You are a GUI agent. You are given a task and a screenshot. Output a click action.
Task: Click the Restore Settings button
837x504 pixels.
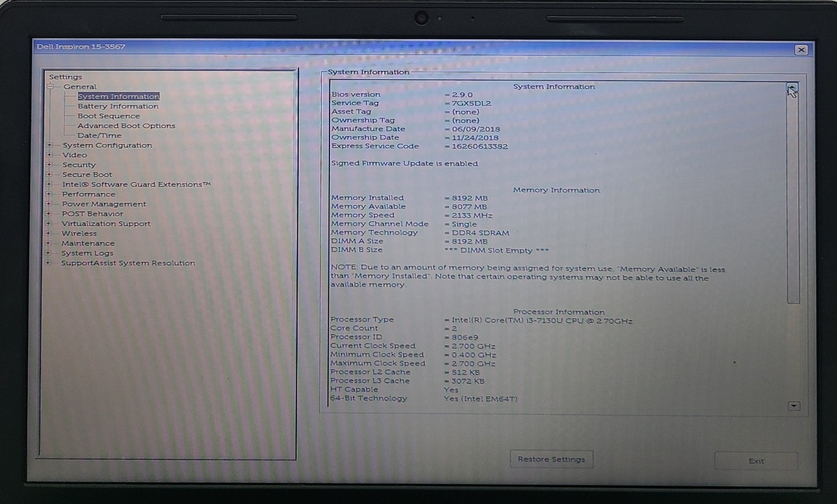pyautogui.click(x=551, y=459)
